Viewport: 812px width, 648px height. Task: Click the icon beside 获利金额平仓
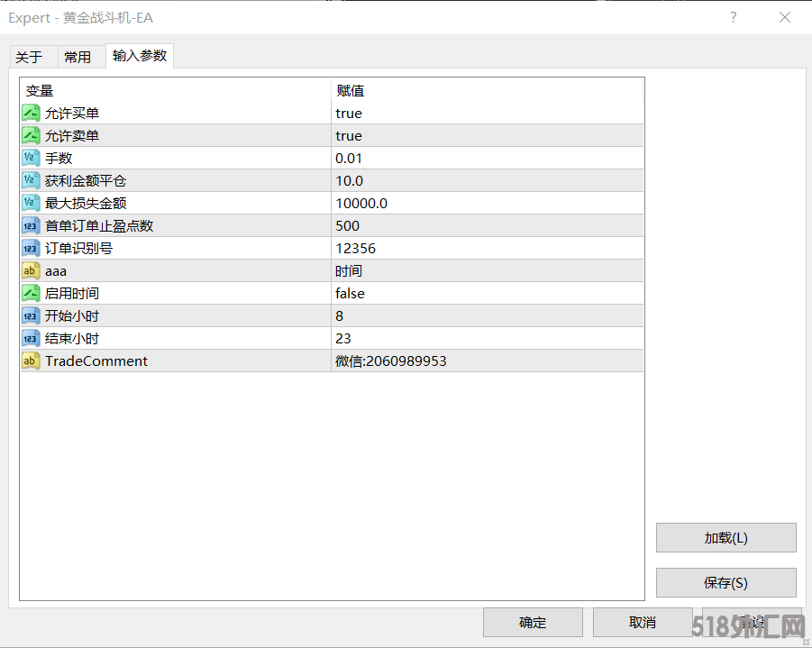[x=31, y=181]
